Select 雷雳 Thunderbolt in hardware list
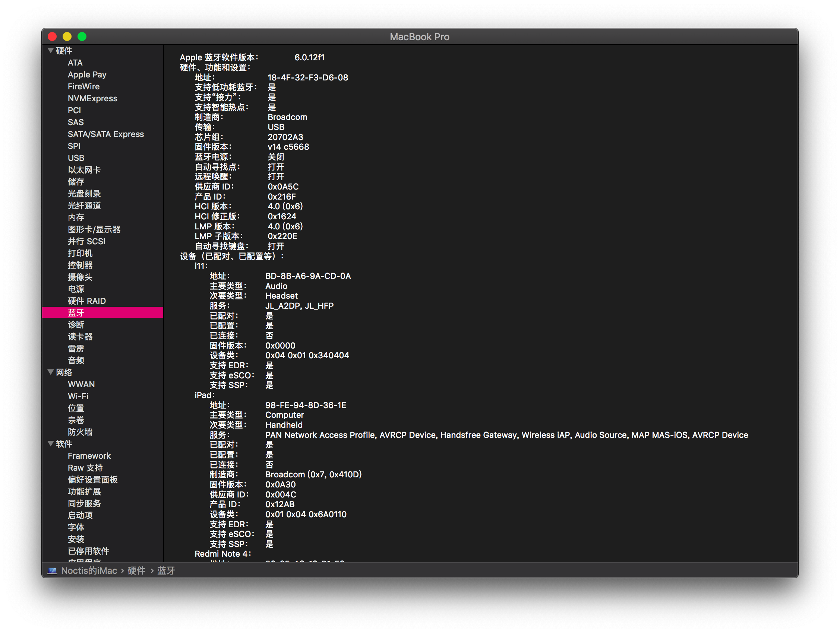Image resolution: width=840 pixels, height=633 pixels. coord(76,349)
